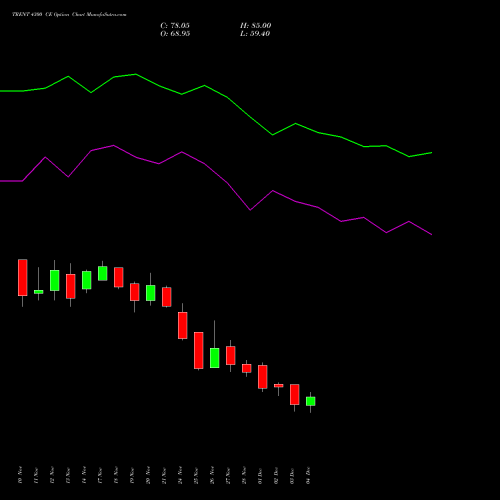Click the '12 Nov' date axis label
The width and height of the screenshot is (500, 500).
(x=52, y=475)
